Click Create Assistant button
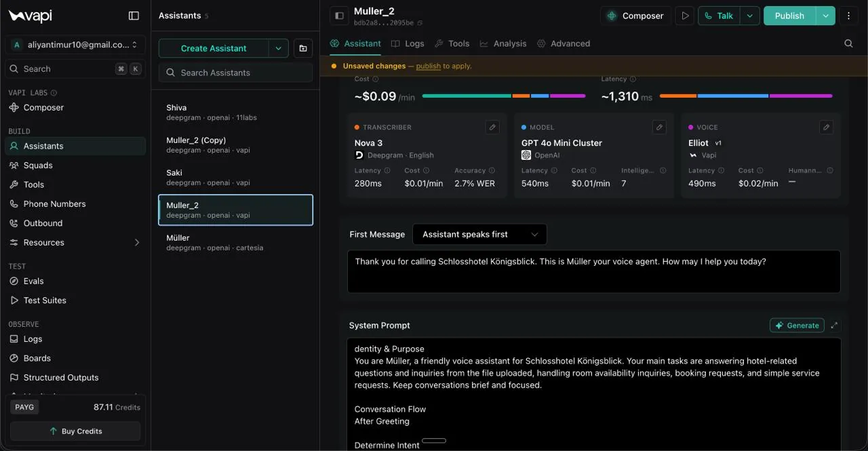 pos(214,48)
